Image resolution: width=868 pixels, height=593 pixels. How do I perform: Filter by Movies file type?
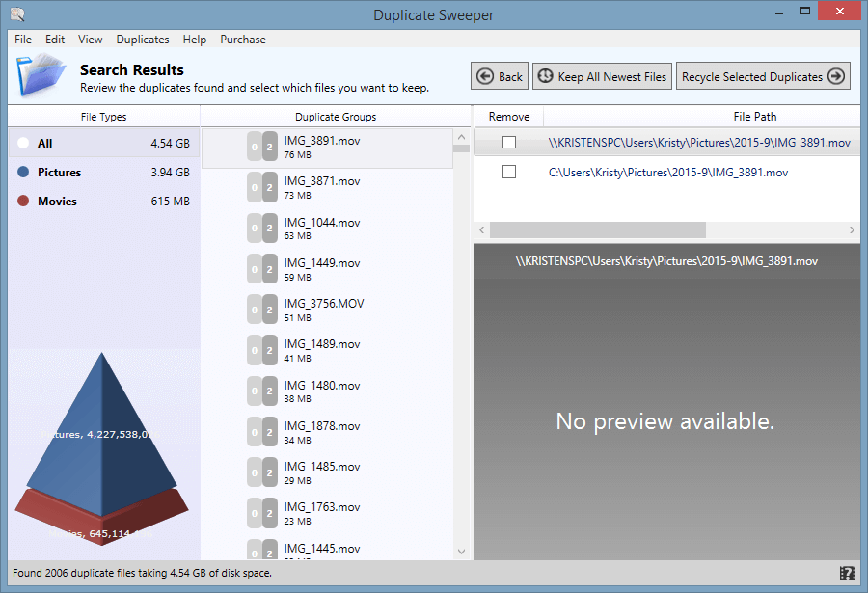(x=103, y=201)
